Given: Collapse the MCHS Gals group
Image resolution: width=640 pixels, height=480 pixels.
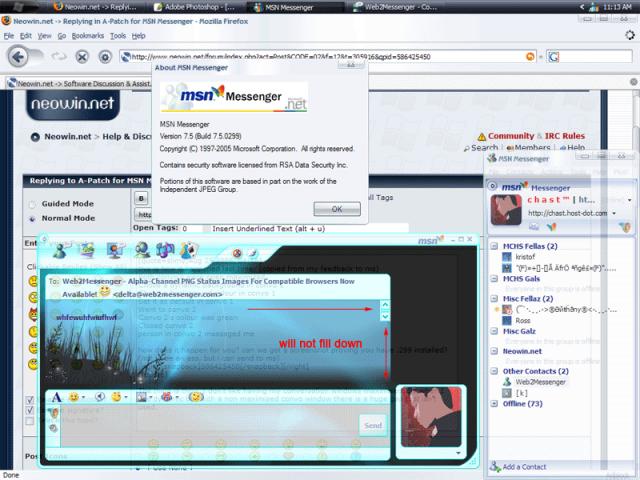Looking at the screenshot, I should click(x=494, y=279).
